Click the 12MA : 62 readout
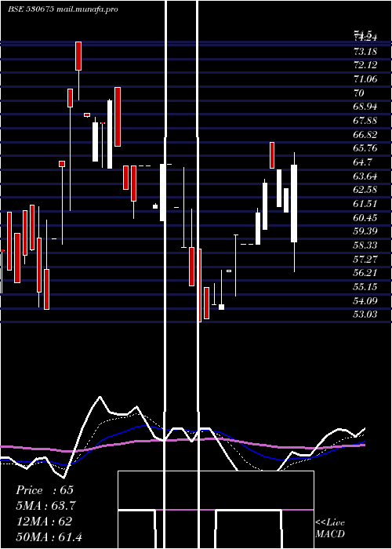The height and width of the screenshot is (549, 392). click(44, 521)
